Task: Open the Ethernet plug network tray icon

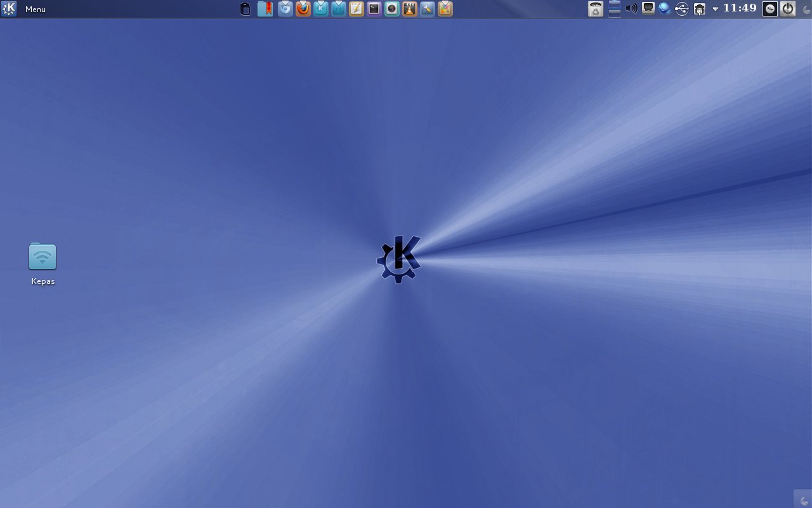Action: (700, 9)
